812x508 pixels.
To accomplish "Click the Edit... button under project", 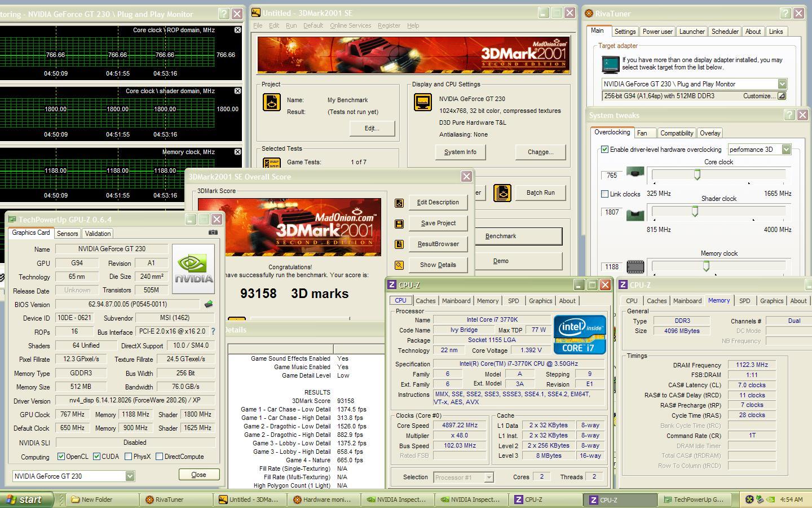I will click(372, 128).
